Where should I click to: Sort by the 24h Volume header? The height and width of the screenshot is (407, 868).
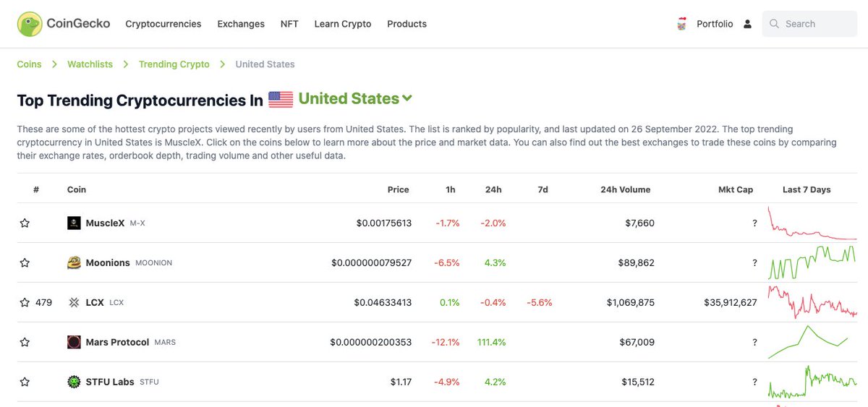(626, 189)
